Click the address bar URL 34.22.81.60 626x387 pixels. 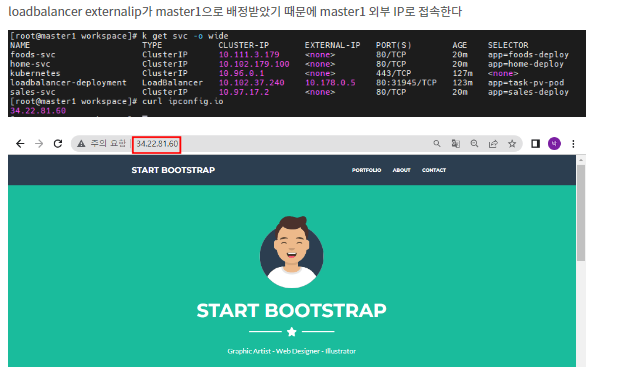point(157,144)
